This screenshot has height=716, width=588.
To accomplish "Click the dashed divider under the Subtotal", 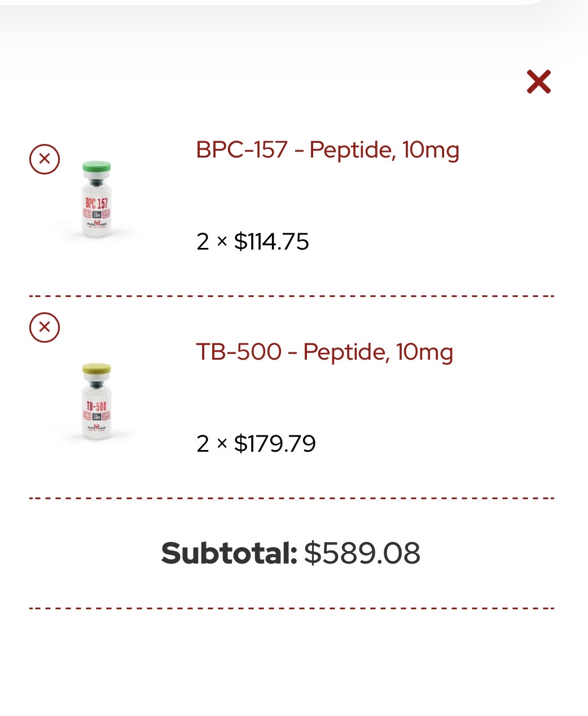I will click(x=292, y=609).
